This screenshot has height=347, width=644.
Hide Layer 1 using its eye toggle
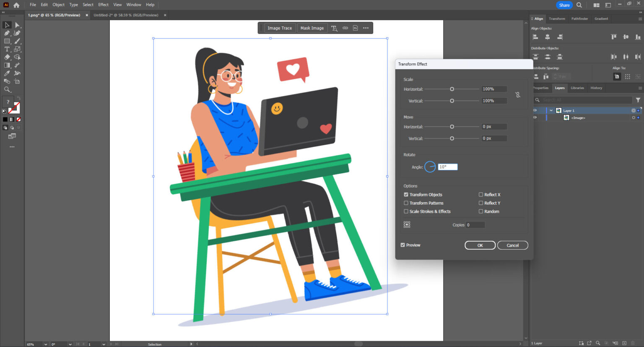[534, 110]
